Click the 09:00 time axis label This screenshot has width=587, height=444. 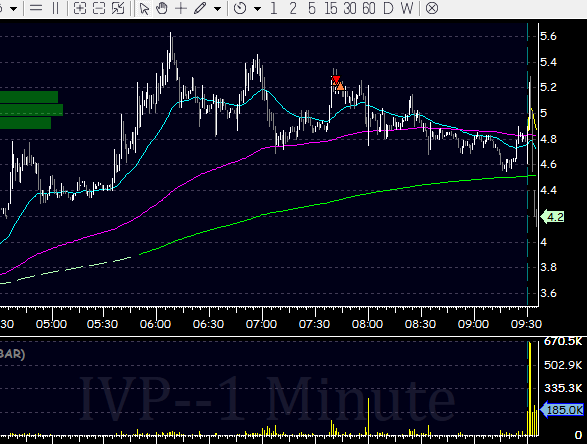pyautogui.click(x=473, y=324)
